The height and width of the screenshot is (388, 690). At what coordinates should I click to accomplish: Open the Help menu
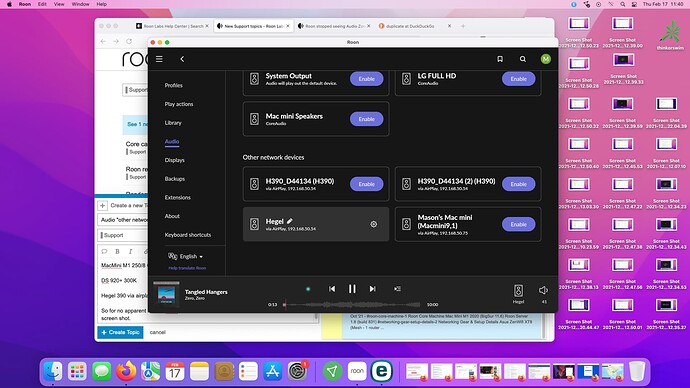[102, 4]
